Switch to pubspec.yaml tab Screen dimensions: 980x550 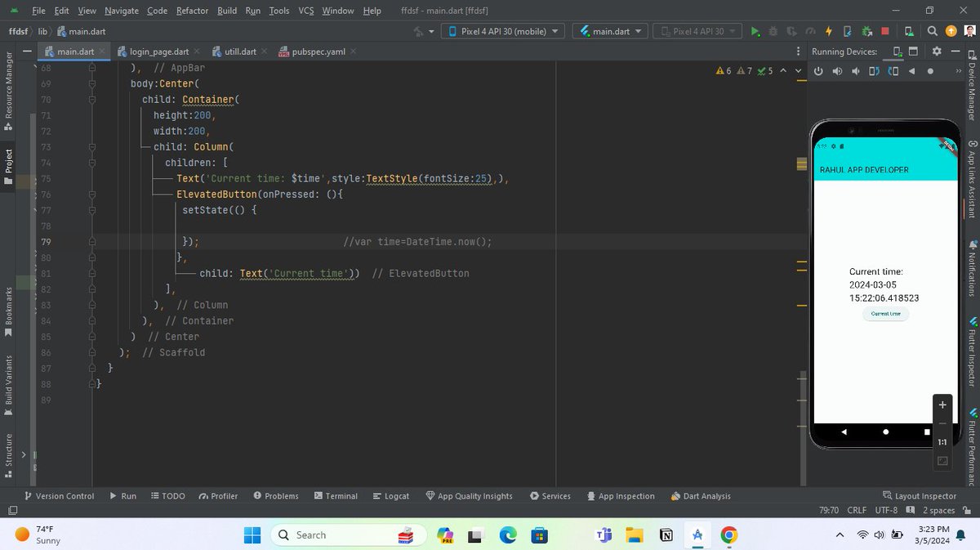tap(316, 51)
